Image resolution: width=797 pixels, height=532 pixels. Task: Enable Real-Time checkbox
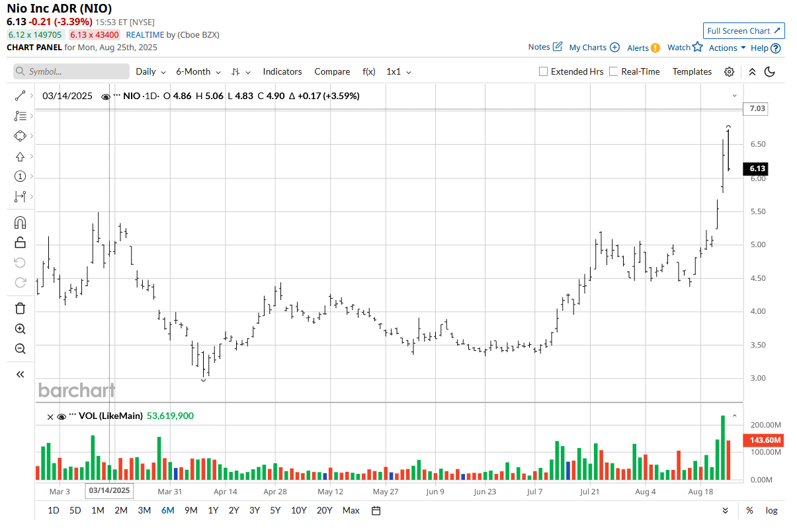click(x=614, y=71)
